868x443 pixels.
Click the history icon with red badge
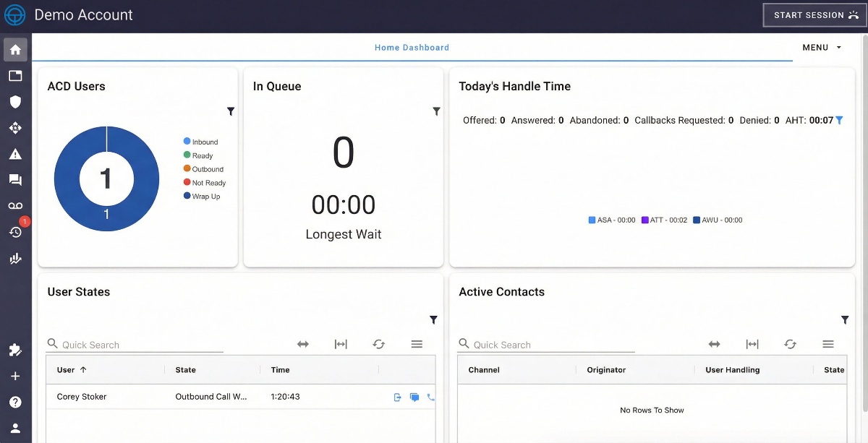15,231
